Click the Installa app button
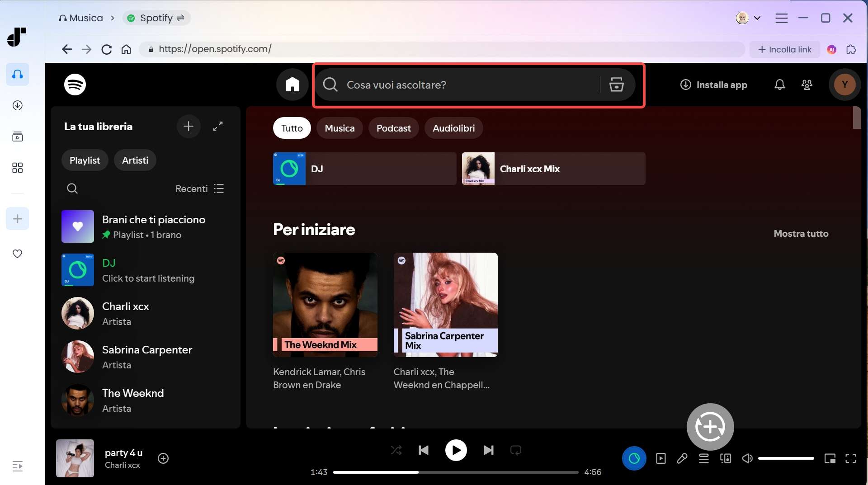This screenshot has width=868, height=485. coord(713,85)
